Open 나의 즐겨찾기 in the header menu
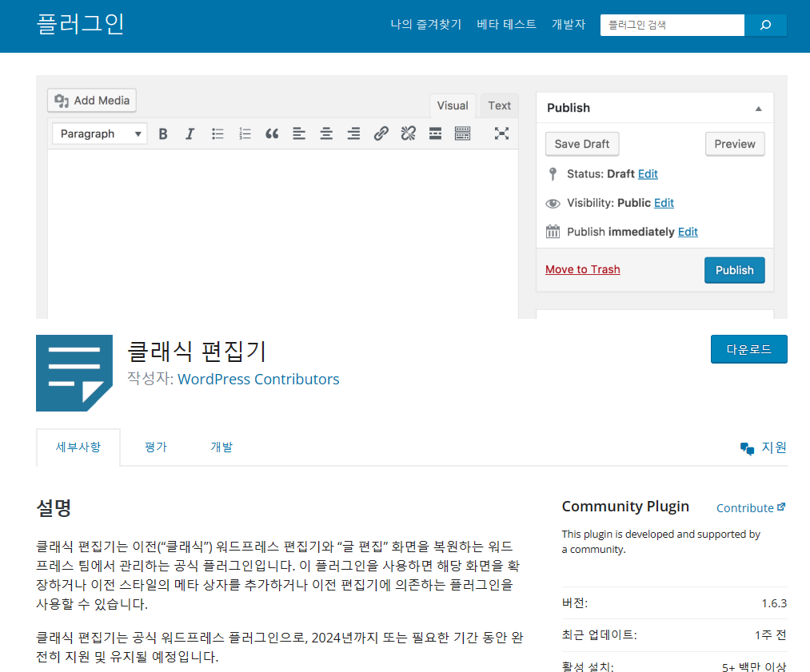This screenshot has width=810, height=672. point(425,24)
